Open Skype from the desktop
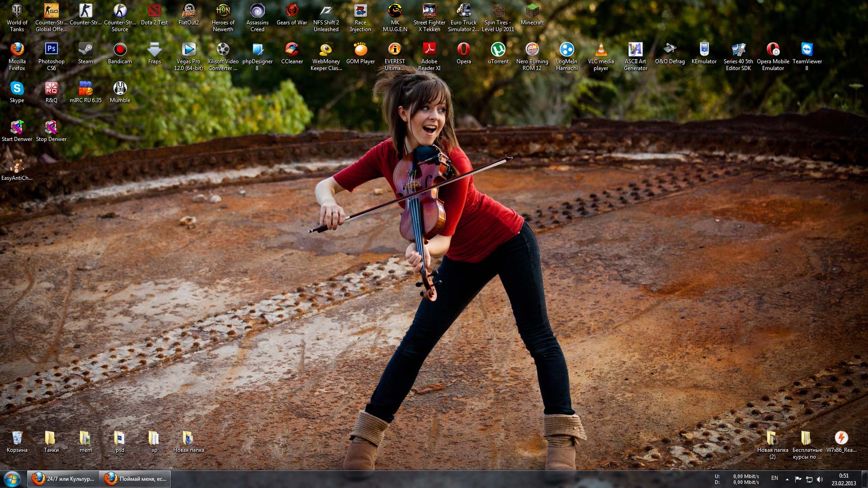 coord(17,89)
